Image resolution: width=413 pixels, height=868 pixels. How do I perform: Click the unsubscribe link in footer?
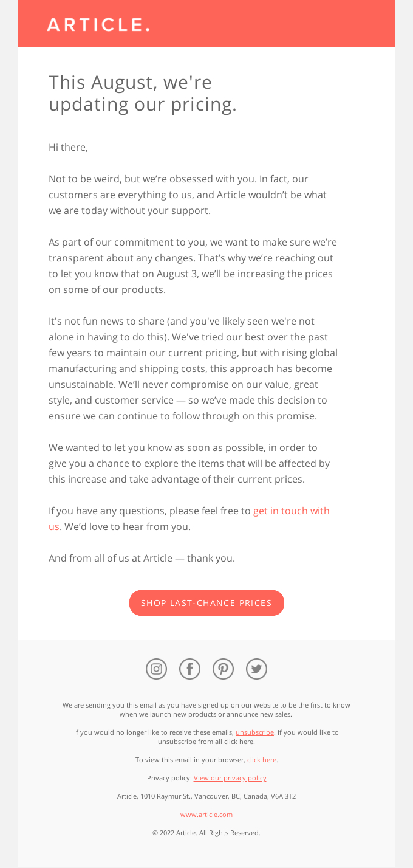254,732
